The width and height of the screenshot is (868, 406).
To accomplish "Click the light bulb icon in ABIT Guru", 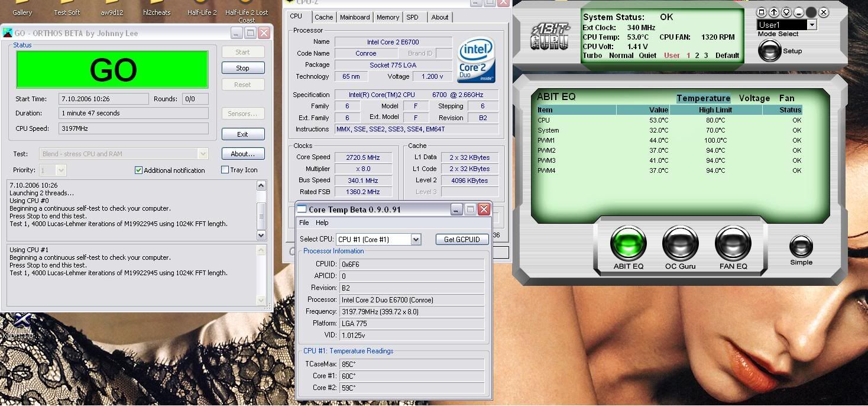I will click(x=786, y=12).
